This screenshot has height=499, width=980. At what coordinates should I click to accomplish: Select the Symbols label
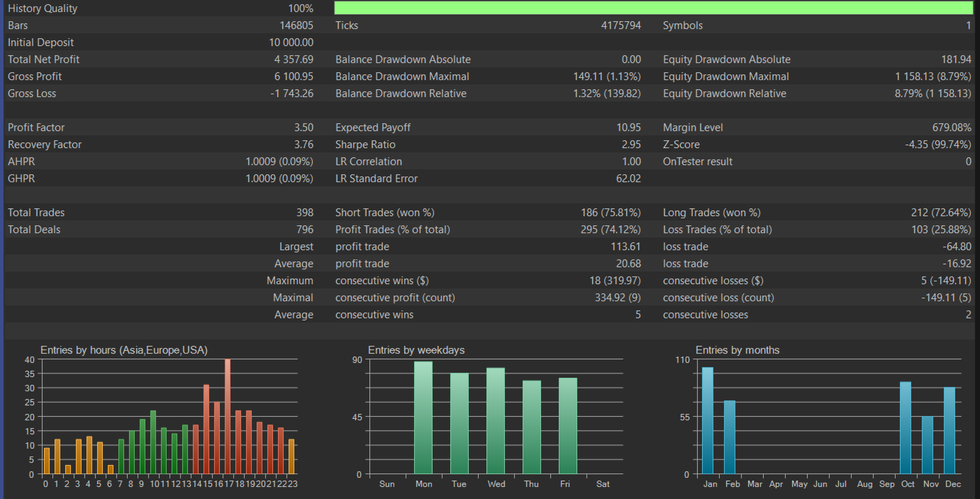pos(683,26)
